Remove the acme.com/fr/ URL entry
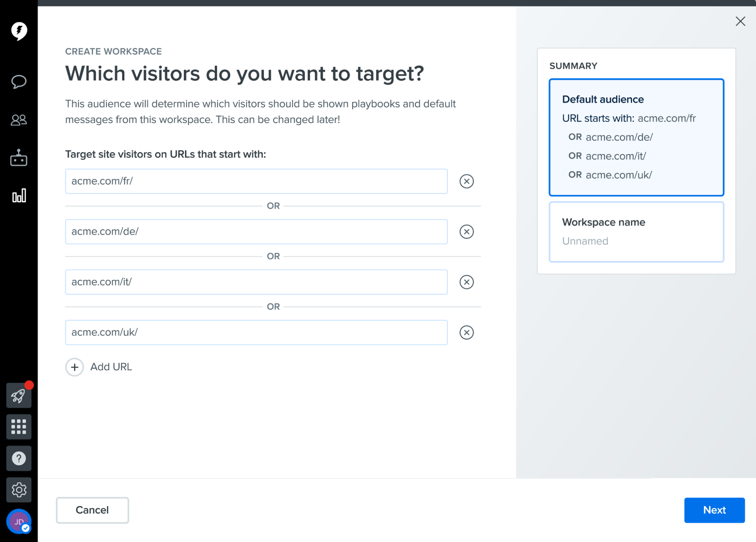 [466, 181]
